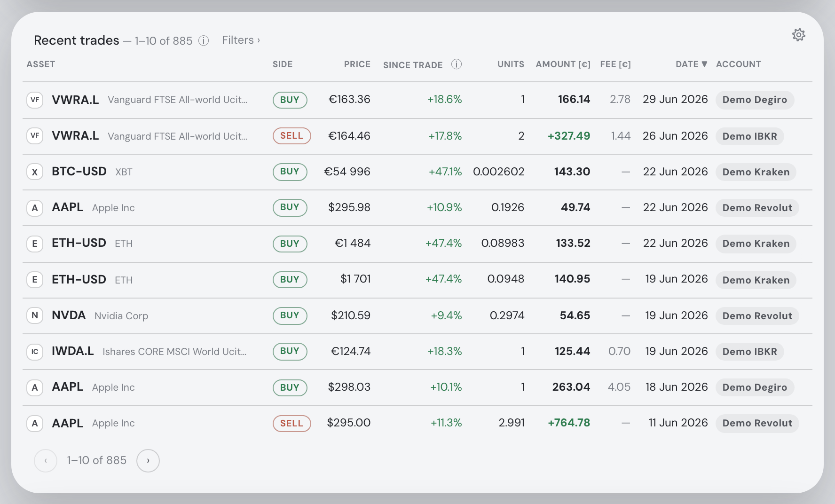Click the BUY badge on the IWDA.L row

pos(290,351)
